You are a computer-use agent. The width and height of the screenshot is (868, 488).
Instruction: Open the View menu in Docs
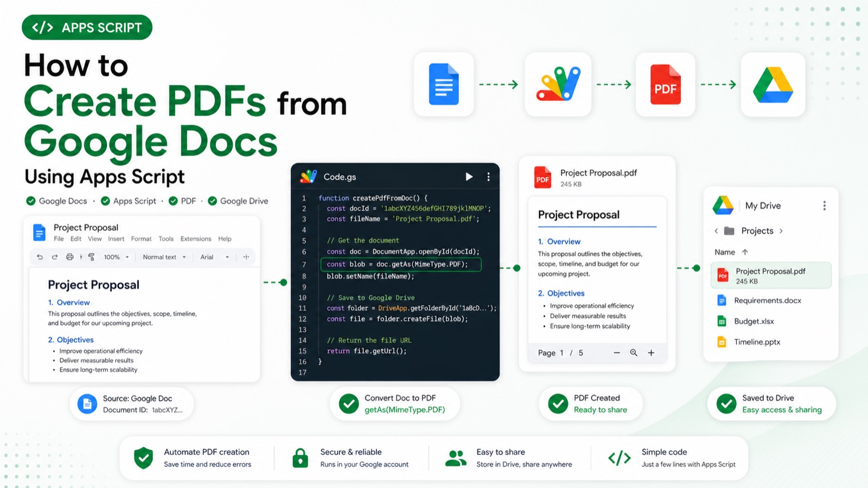[95, 239]
